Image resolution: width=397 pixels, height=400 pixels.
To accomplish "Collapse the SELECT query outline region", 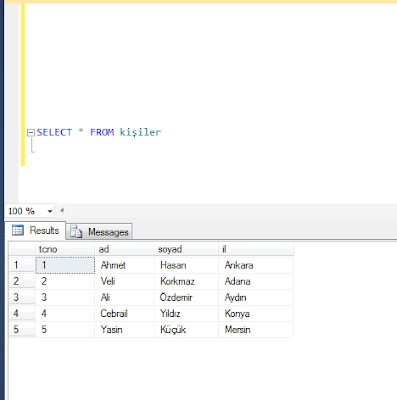I will (31, 133).
